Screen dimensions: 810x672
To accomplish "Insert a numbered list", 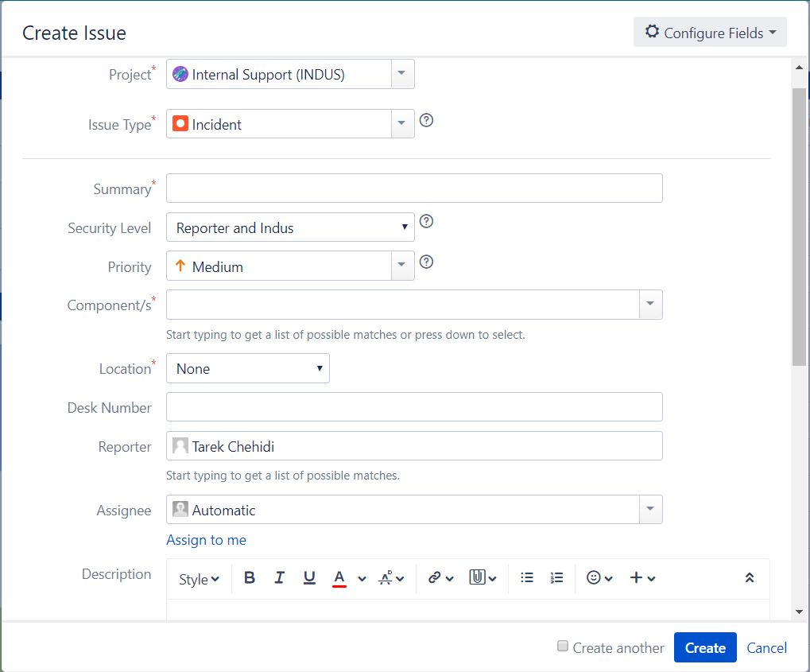I will [556, 578].
